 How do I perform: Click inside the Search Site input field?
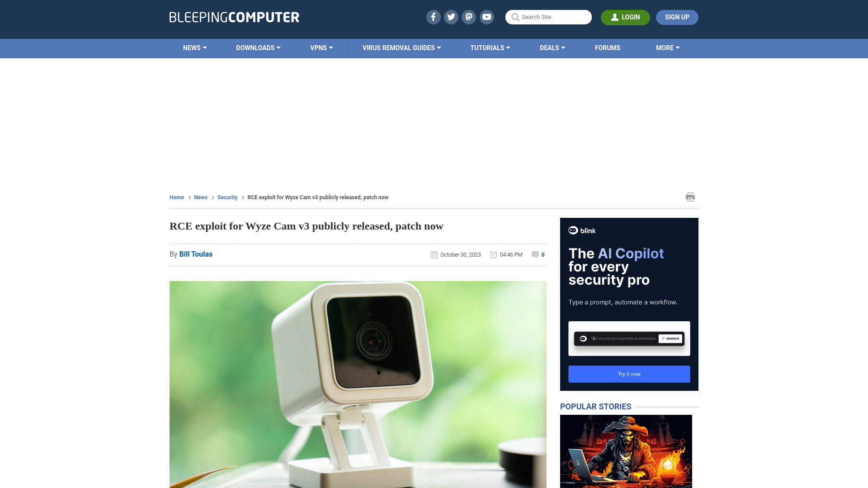tap(548, 17)
